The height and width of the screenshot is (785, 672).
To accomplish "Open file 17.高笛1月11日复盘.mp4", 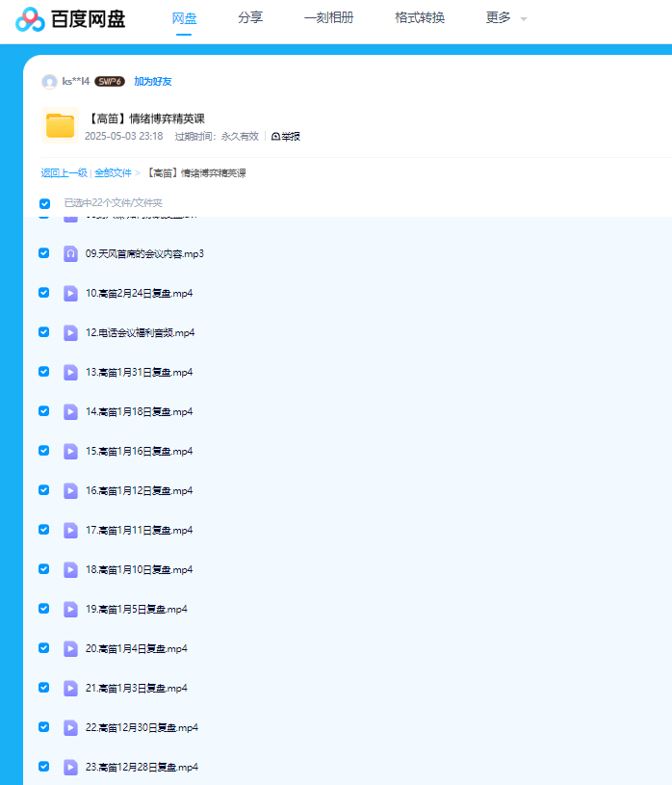I will pyautogui.click(x=139, y=530).
